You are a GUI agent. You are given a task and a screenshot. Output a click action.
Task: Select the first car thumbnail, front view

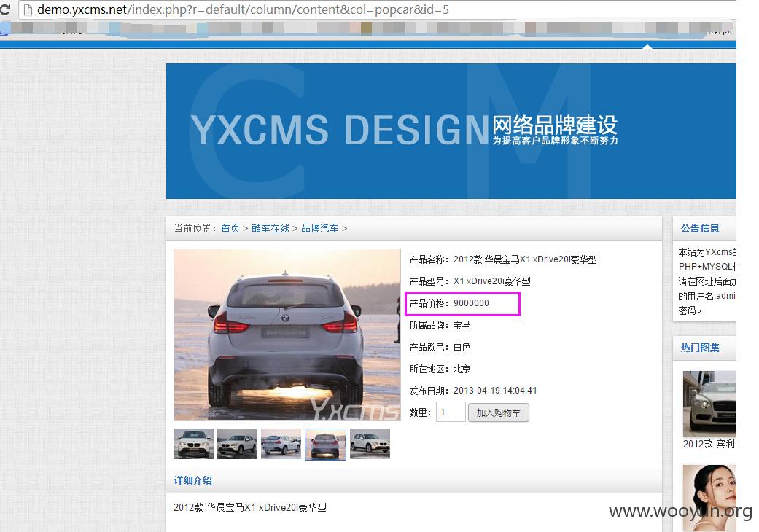[194, 444]
